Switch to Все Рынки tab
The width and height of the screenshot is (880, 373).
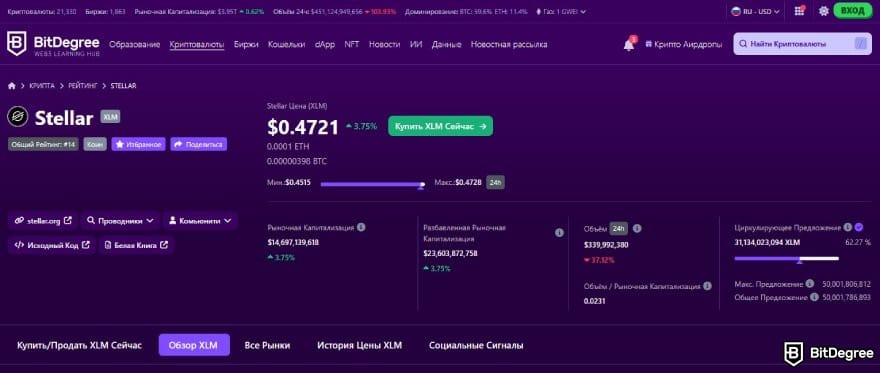[x=268, y=346]
